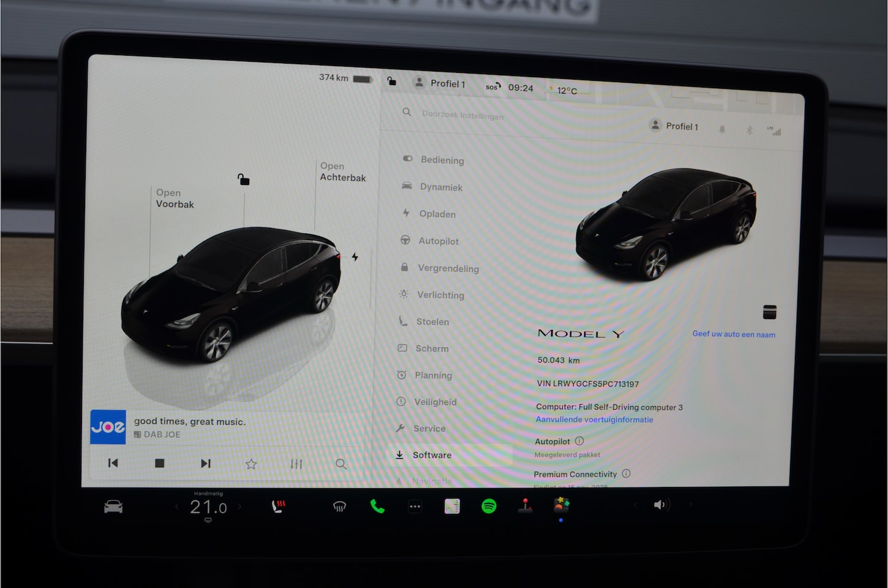
Task: Lower the temperature with the left chevron
Action: 178,507
